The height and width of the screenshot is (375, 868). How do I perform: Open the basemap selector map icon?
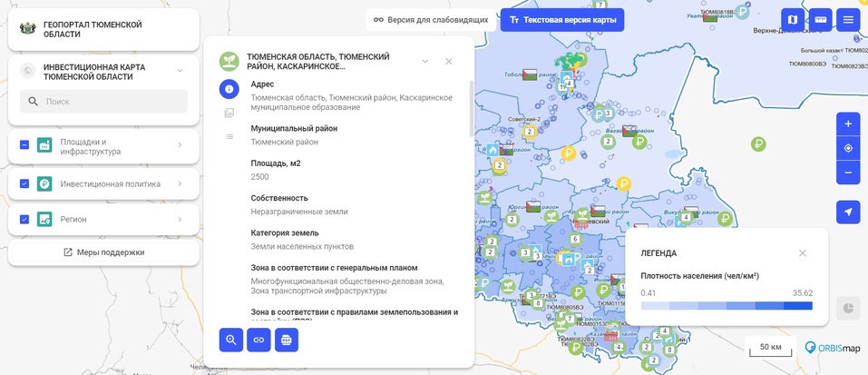[x=793, y=20]
